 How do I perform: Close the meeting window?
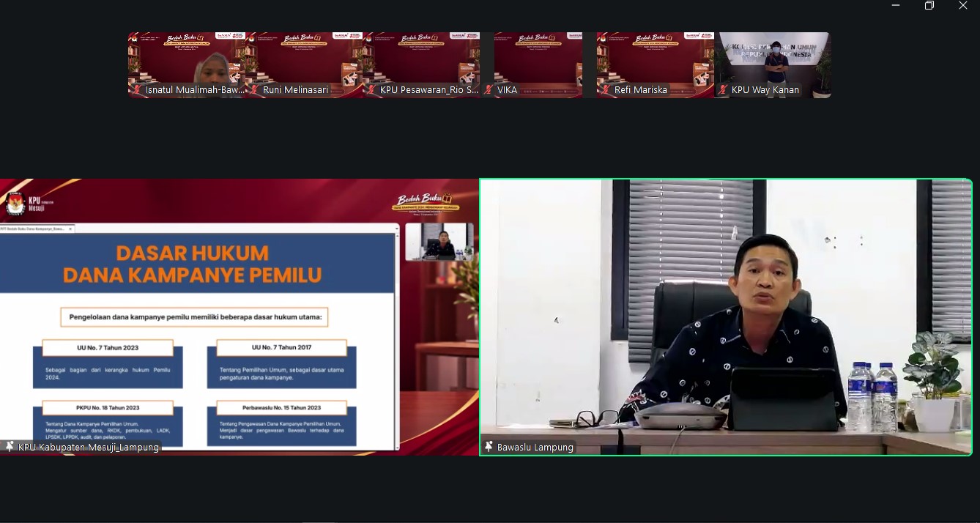[963, 6]
